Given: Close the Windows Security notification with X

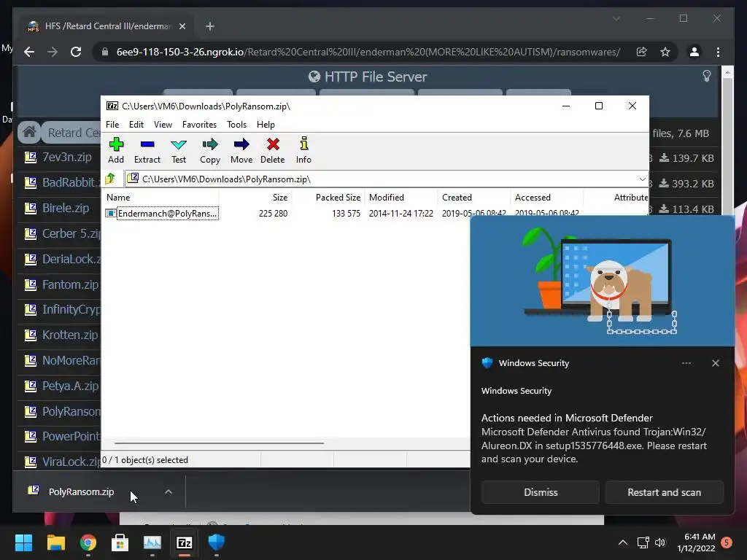Looking at the screenshot, I should click(x=715, y=363).
